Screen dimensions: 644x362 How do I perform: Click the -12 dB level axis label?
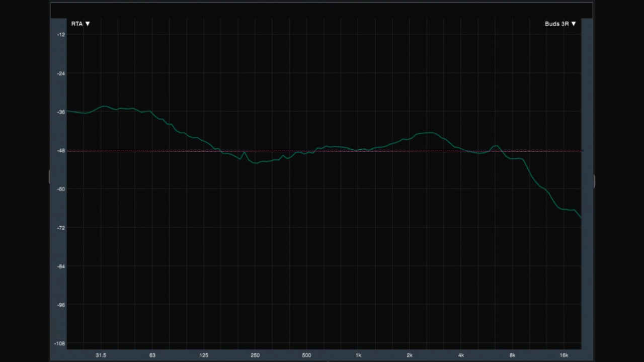point(61,35)
